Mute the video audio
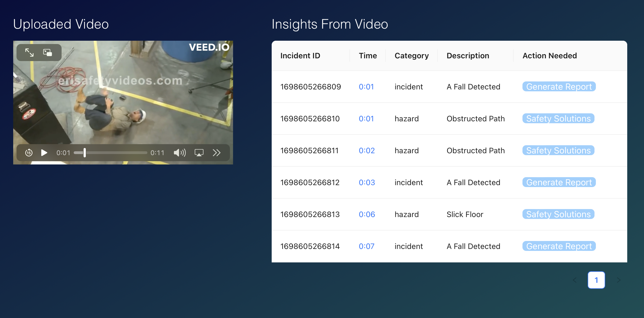 tap(179, 153)
